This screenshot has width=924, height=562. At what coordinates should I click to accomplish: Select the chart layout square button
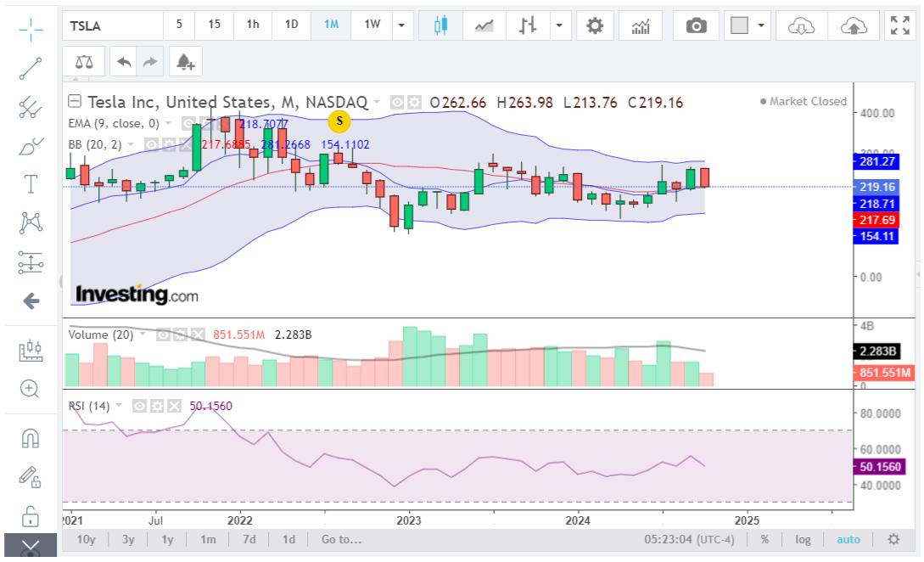point(739,25)
